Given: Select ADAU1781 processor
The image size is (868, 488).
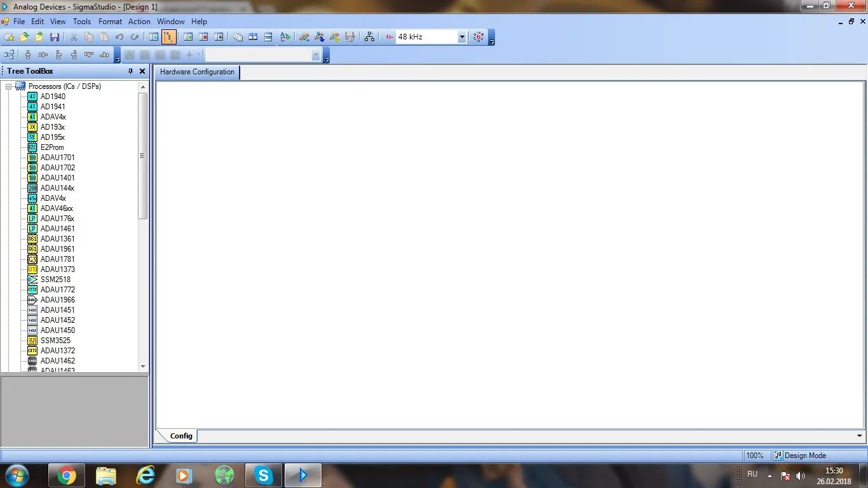Looking at the screenshot, I should tap(58, 259).
